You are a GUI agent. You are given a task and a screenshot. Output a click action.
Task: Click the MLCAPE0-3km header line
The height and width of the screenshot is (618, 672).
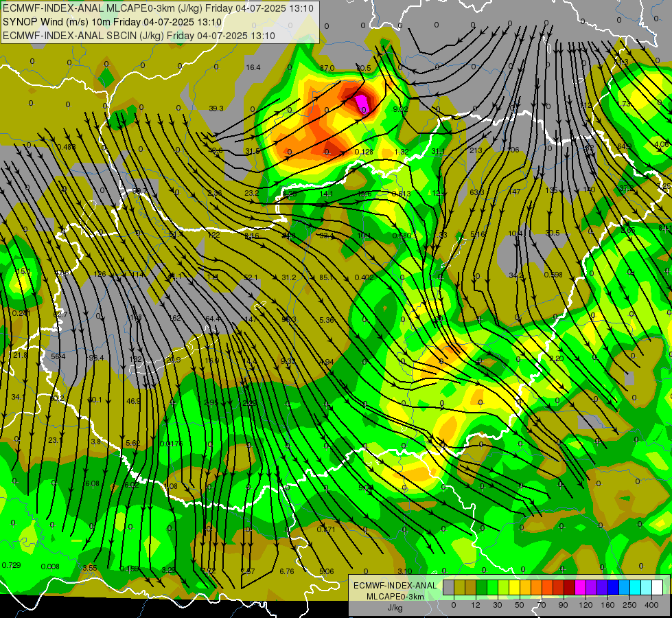158,8
